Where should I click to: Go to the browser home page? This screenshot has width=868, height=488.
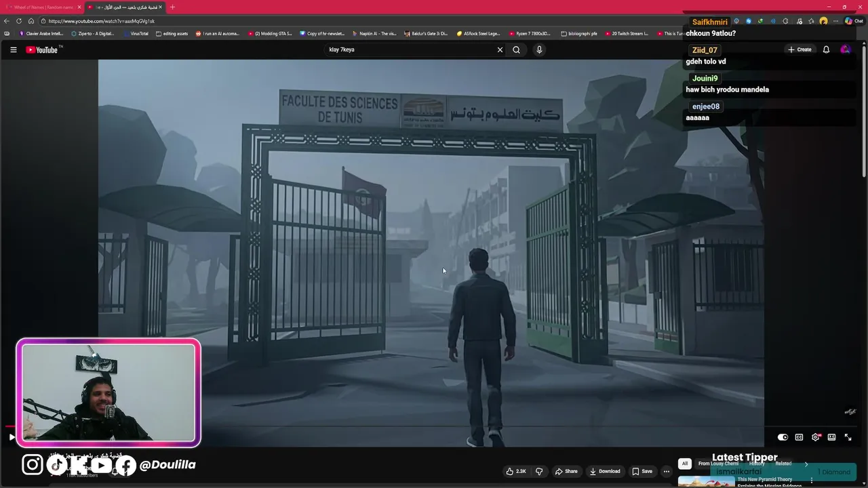[x=31, y=21]
